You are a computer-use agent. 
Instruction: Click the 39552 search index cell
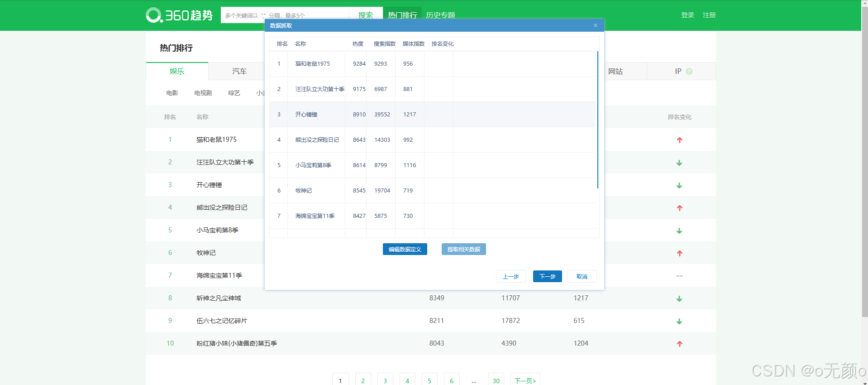(x=381, y=115)
